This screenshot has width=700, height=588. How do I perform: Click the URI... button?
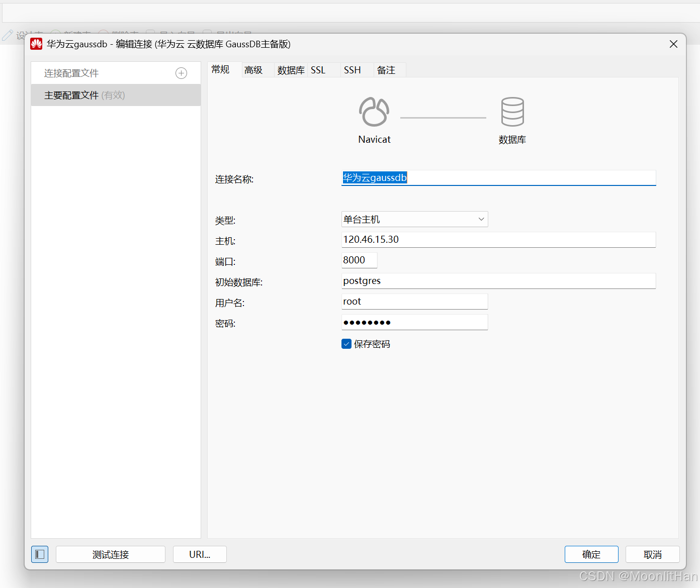point(200,554)
